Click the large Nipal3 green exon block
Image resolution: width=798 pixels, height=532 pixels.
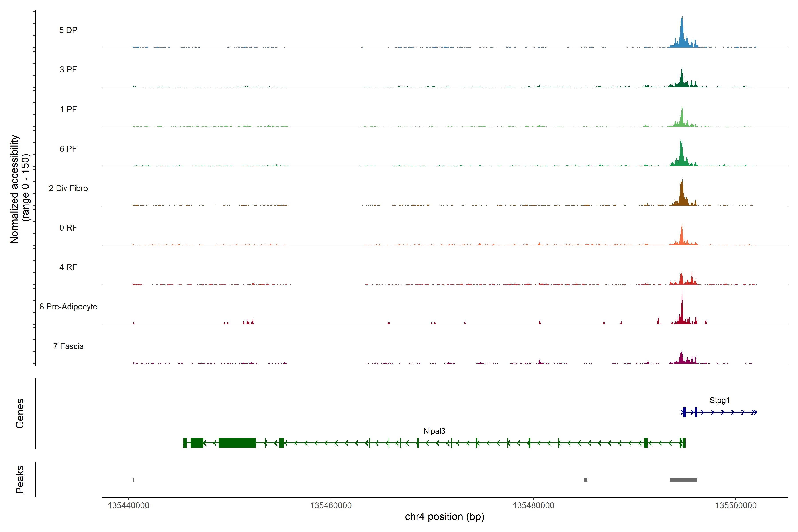tap(237, 443)
